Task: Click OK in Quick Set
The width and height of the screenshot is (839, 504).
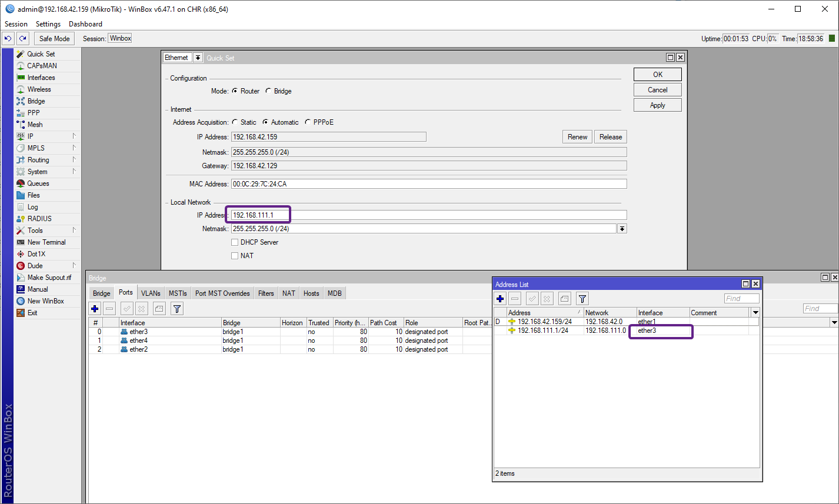Action: (658, 75)
